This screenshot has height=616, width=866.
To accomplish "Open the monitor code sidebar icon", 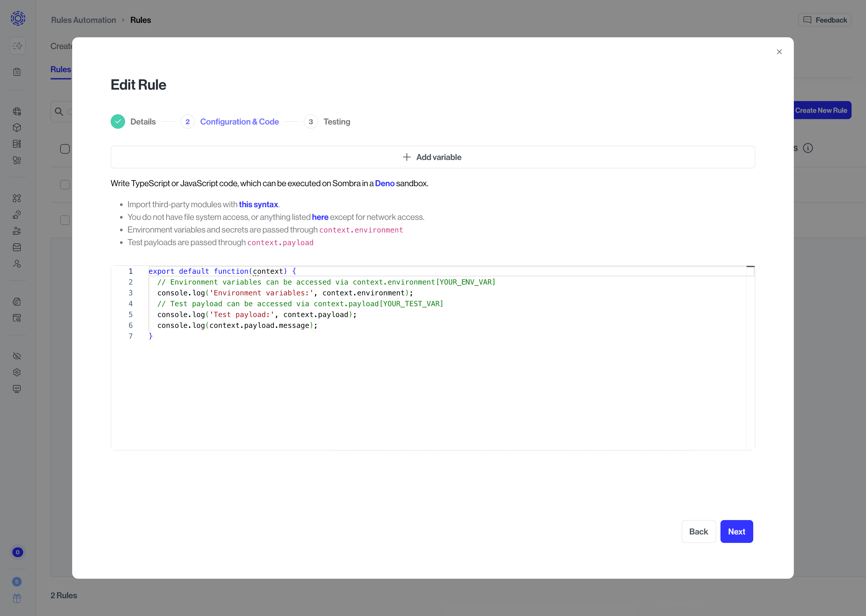I will (x=17, y=389).
